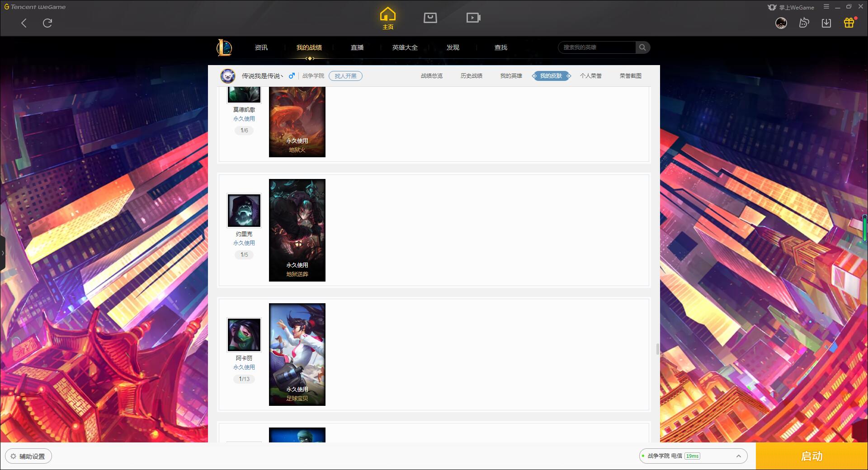The width and height of the screenshot is (868, 470).
Task: Open the download manager icon
Action: (826, 23)
